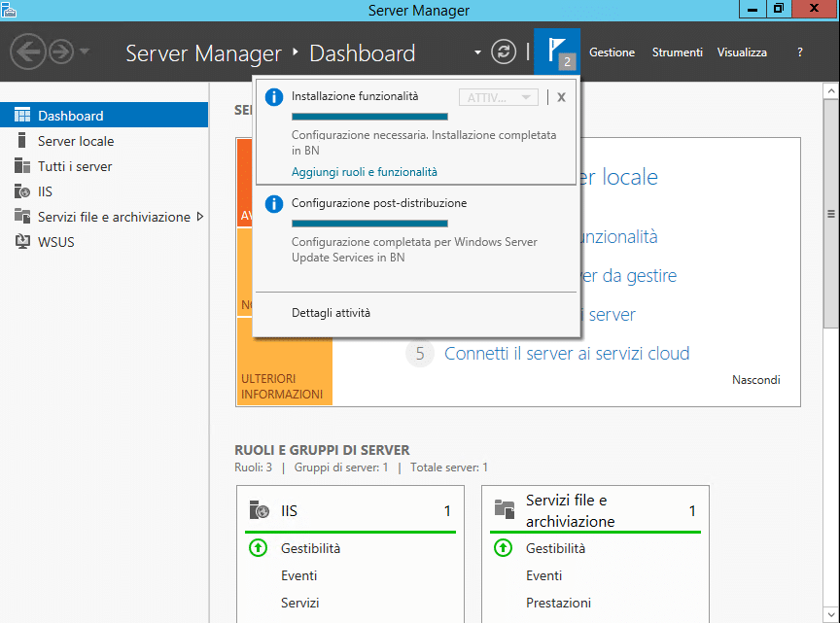Click the 'Ruoli: 3' text
This screenshot has height=623, width=840.
254,467
